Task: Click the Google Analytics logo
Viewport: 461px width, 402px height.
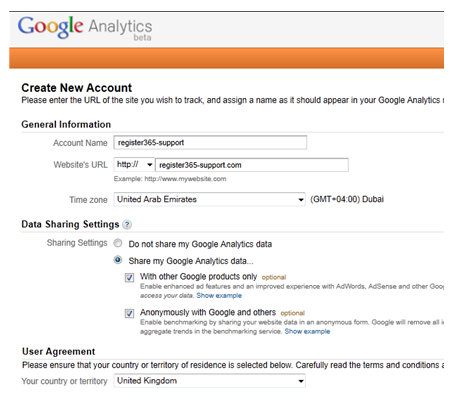Action: pos(85,28)
